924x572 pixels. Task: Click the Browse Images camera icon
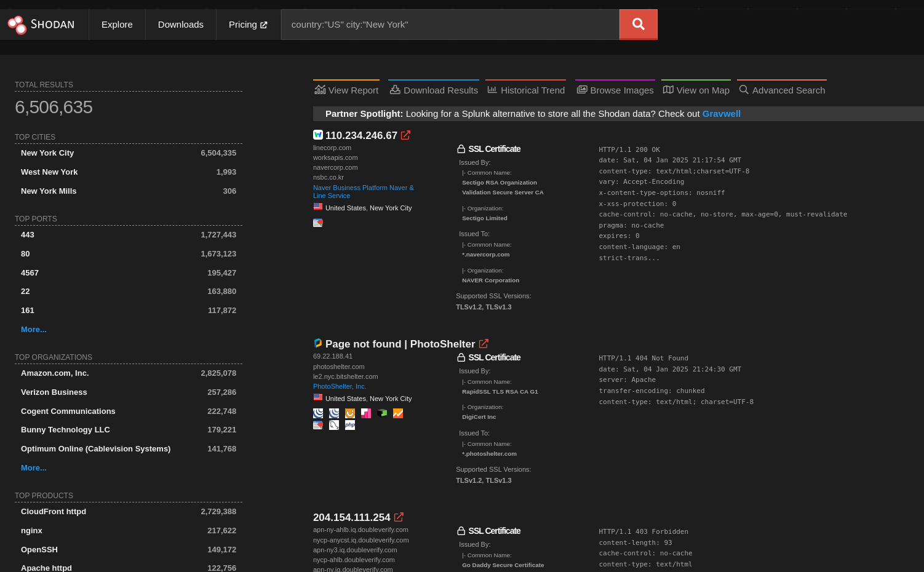click(x=582, y=89)
